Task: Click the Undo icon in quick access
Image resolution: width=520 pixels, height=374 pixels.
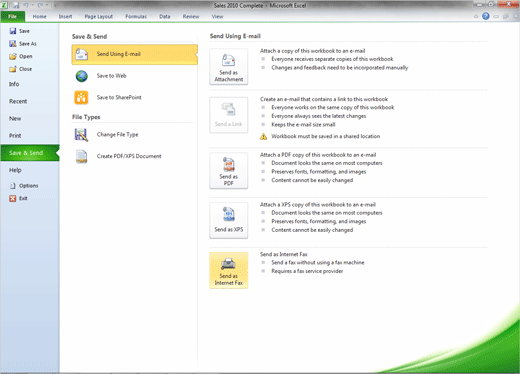Action: coord(25,5)
